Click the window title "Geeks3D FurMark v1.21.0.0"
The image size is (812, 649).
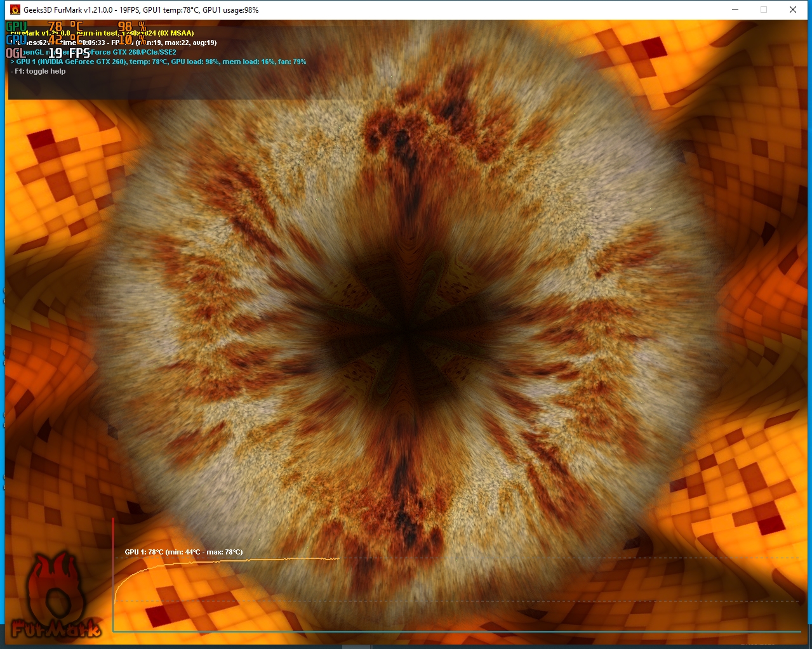click(142, 10)
